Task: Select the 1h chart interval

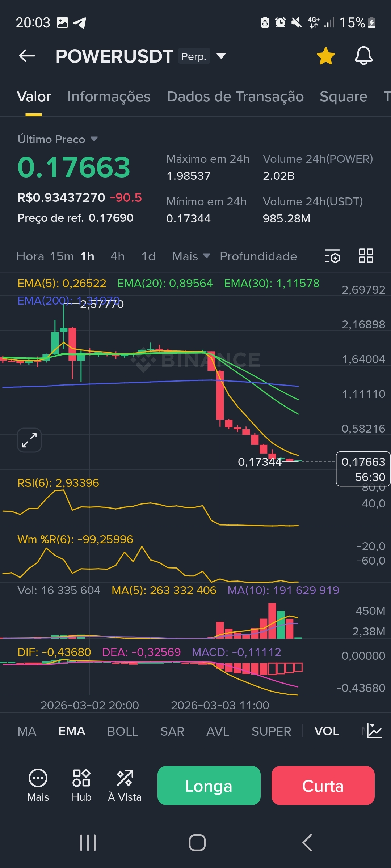Action: point(87,256)
